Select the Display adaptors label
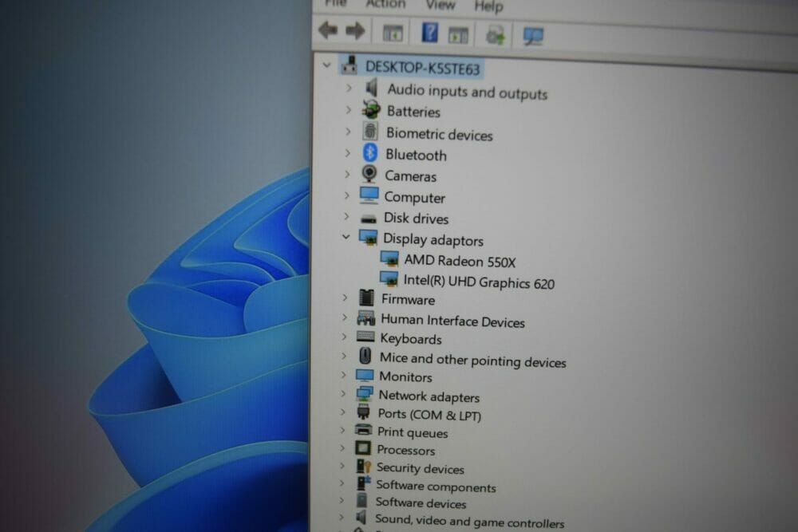 click(433, 239)
